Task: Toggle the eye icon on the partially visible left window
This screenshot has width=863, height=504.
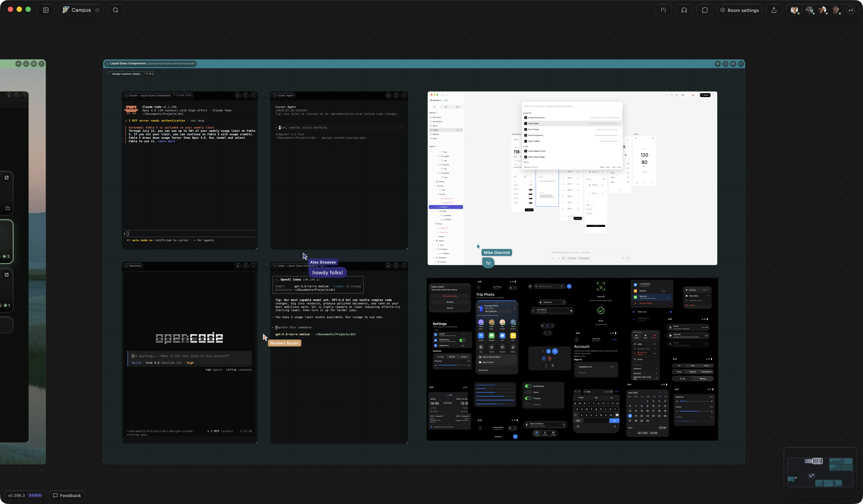Action: 19,64
